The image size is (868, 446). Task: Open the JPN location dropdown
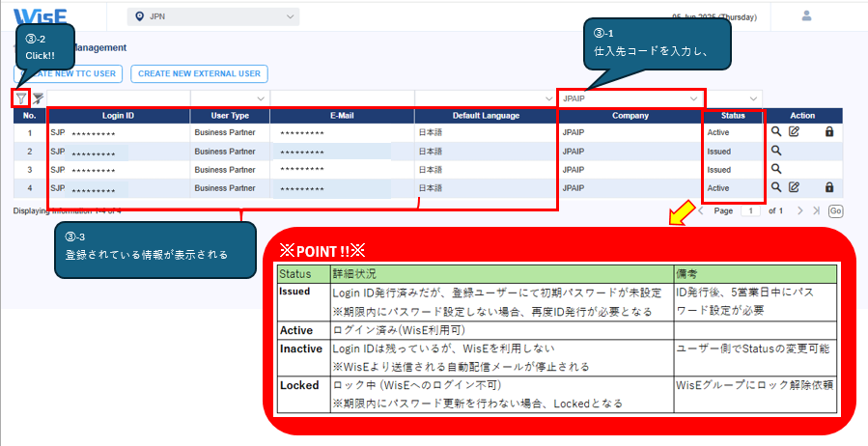[213, 16]
